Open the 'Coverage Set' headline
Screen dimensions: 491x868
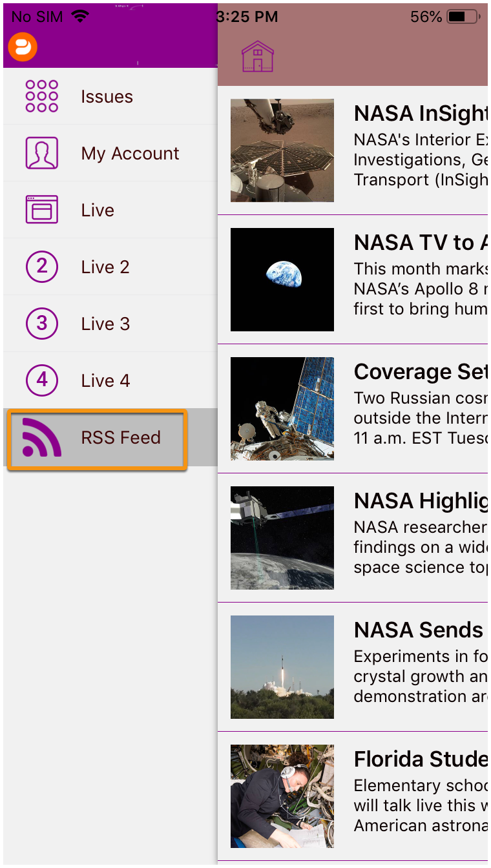[x=421, y=372]
